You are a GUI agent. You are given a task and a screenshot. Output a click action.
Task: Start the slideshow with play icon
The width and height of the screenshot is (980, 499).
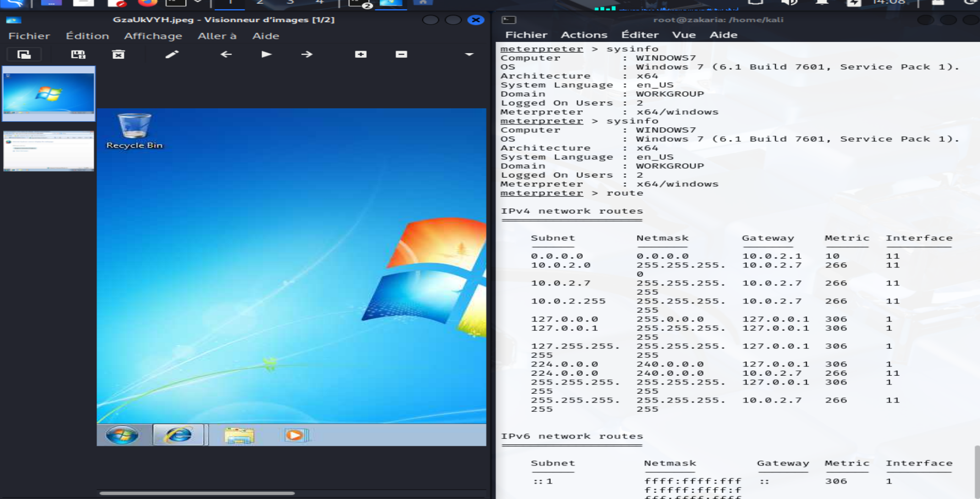tap(266, 54)
